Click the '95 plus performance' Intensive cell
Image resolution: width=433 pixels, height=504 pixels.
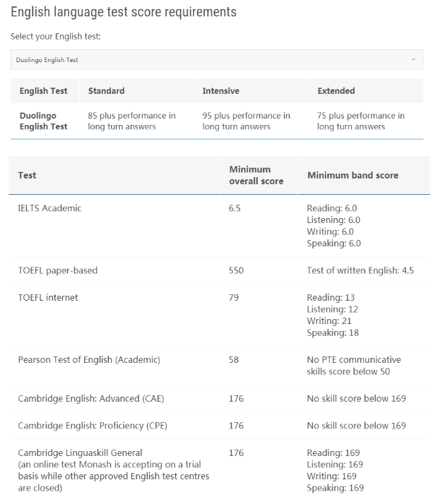(x=247, y=121)
